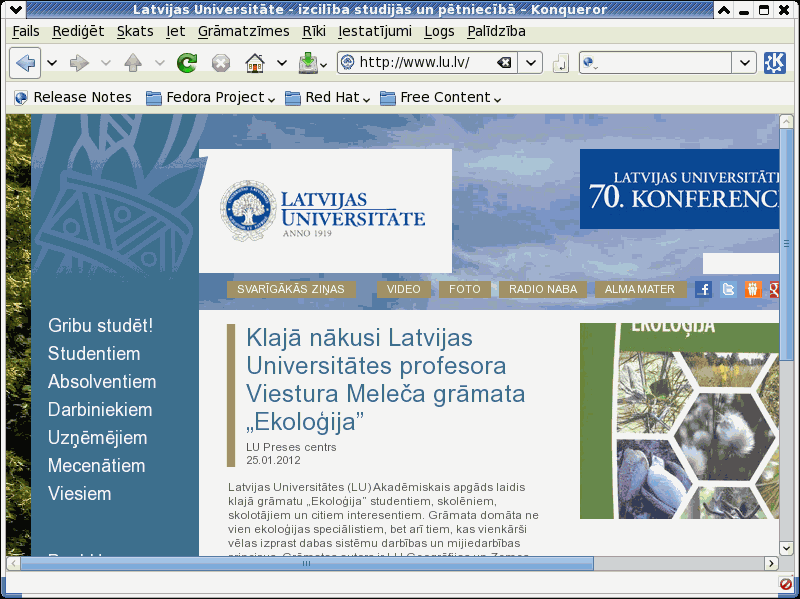Click the green download toolbar icon
Viewport: 800px width, 599px height.
tap(308, 63)
